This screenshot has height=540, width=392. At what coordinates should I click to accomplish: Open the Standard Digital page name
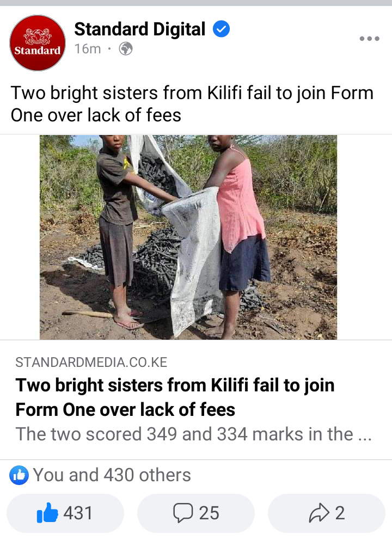[140, 29]
